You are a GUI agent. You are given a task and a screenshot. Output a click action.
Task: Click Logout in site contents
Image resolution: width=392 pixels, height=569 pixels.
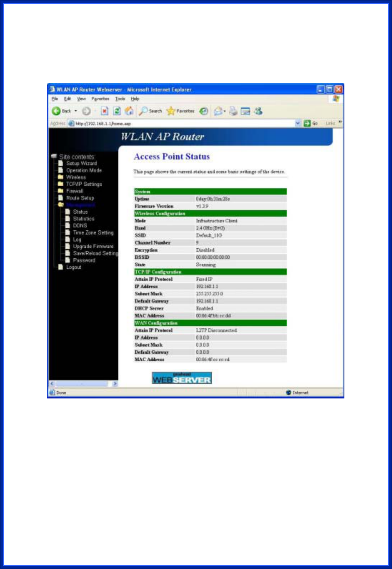(x=73, y=267)
